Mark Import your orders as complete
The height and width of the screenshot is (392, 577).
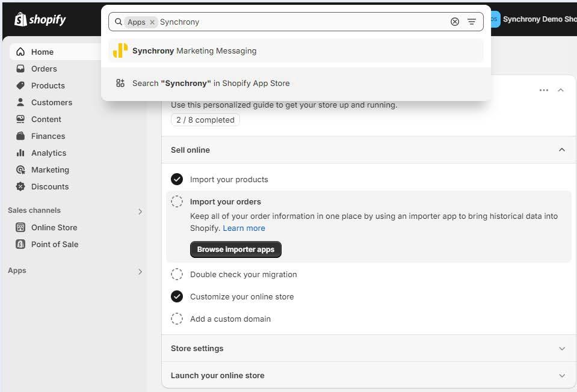click(177, 201)
